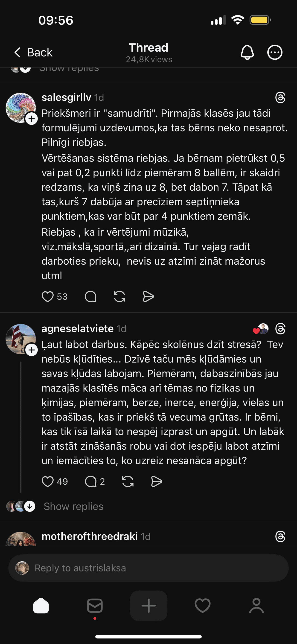Screen dimensions: 297x644
Task: Repost the salesgirllv post
Action: tap(119, 296)
